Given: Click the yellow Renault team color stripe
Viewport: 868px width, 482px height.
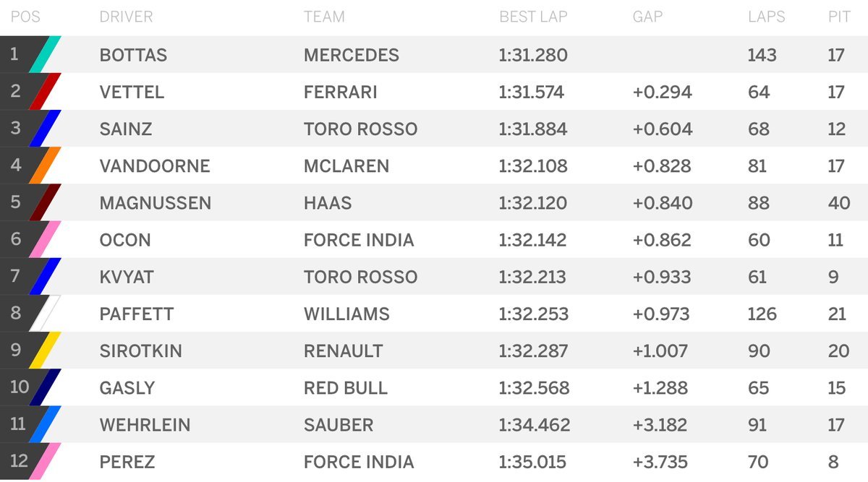Looking at the screenshot, I should 46,350.
